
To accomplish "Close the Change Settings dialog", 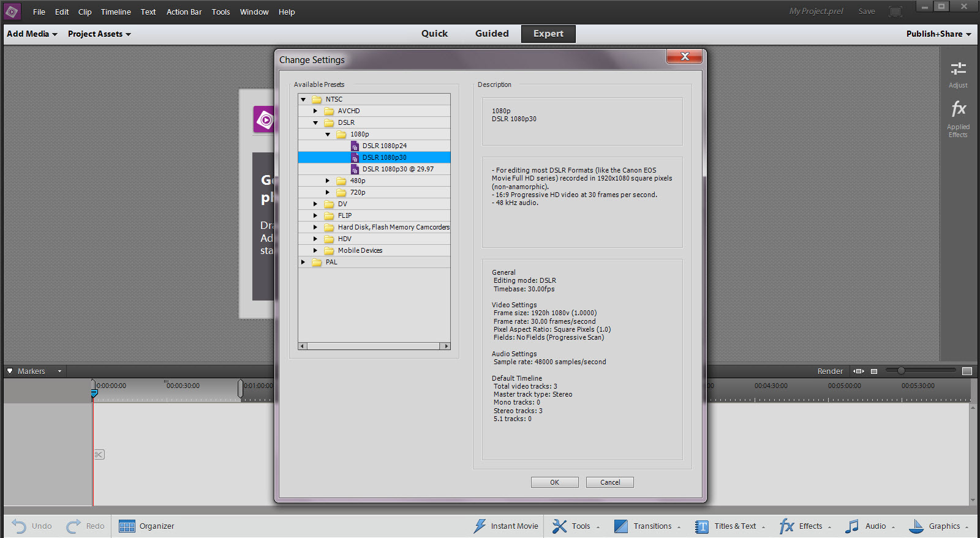I will tap(685, 56).
